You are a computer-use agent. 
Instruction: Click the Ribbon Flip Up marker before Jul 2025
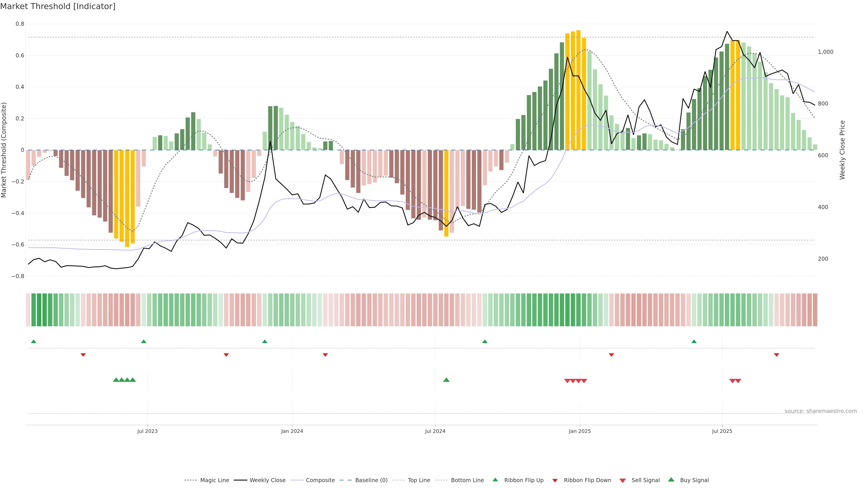click(694, 342)
